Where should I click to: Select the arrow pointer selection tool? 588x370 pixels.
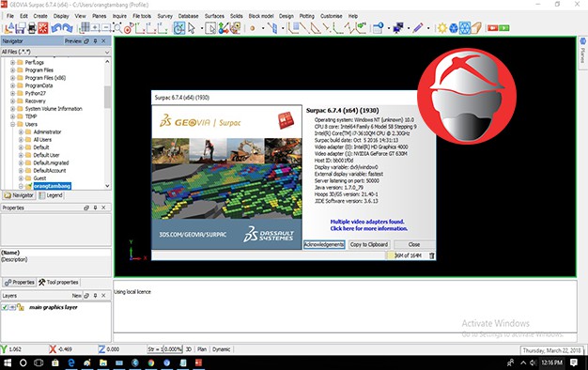[192, 28]
